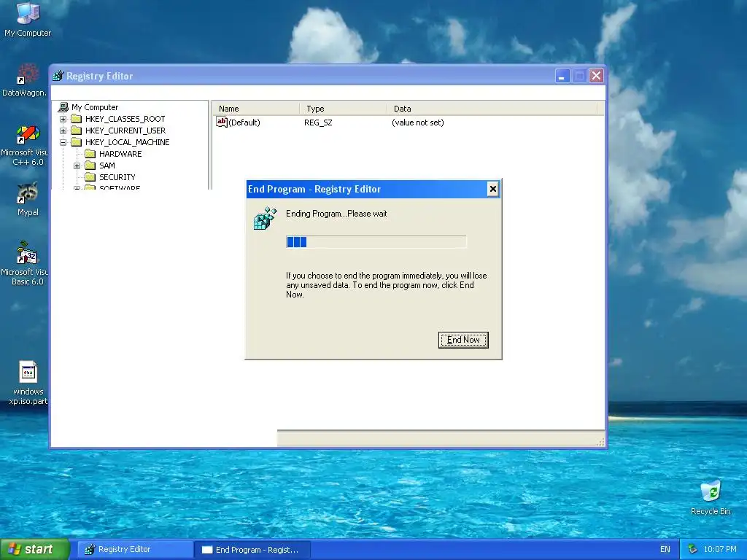
Task: Click the HARDWARE folder icon
Action: [x=90, y=154]
